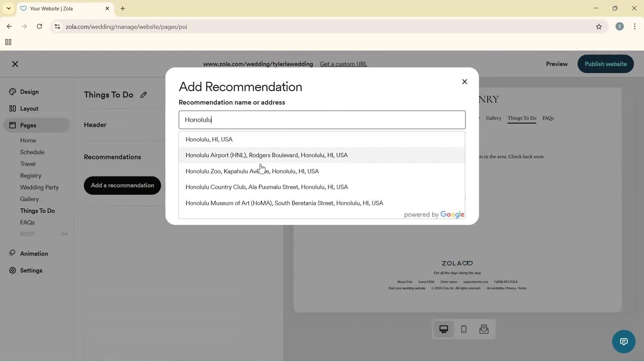This screenshot has width=644, height=362.
Task: Select the Honolulu Zoo suggestion
Action: [x=252, y=171]
